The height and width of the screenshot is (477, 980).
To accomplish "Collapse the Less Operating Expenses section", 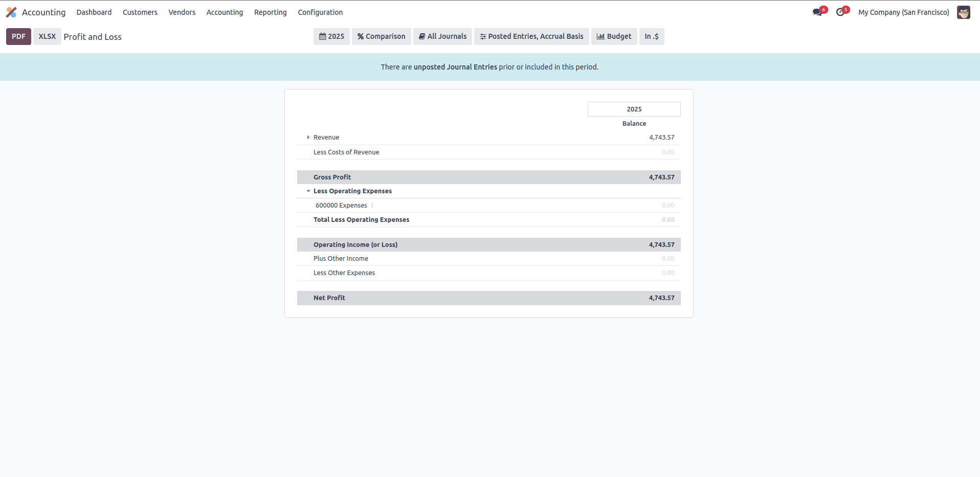I will (308, 191).
